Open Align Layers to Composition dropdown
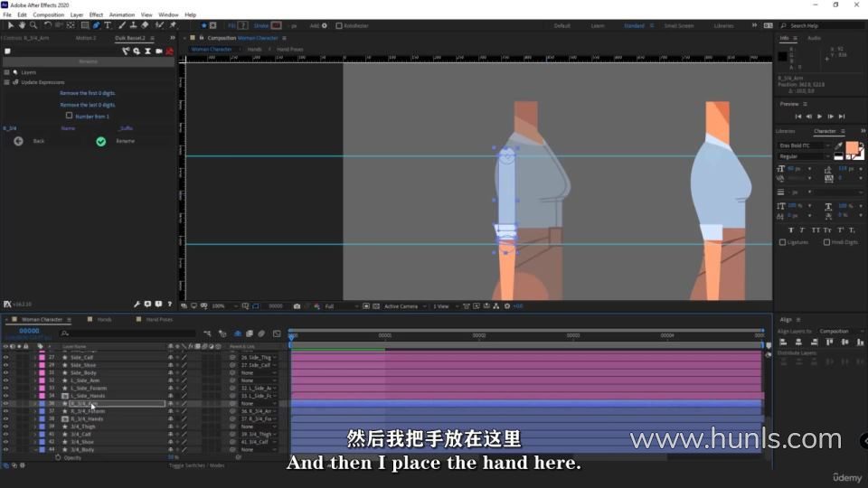Viewport: 868px width, 488px height. pyautogui.click(x=841, y=331)
